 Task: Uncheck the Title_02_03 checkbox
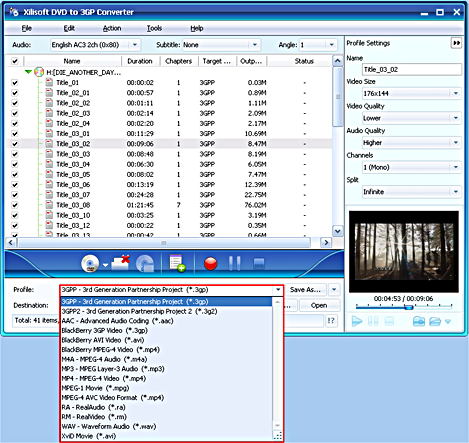(15, 113)
